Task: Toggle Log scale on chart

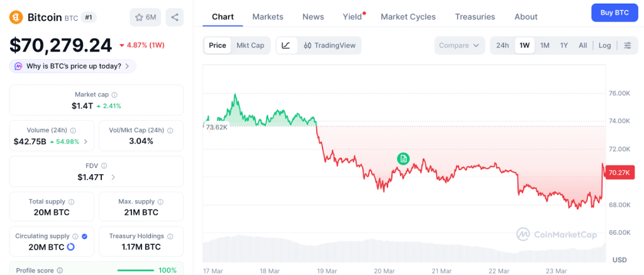Action: click(604, 45)
